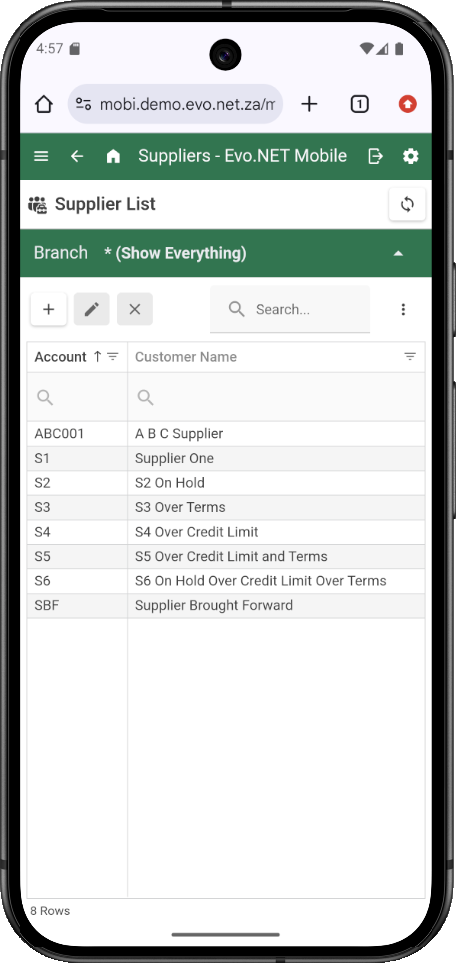Collapse the Branch selector panel

click(398, 253)
